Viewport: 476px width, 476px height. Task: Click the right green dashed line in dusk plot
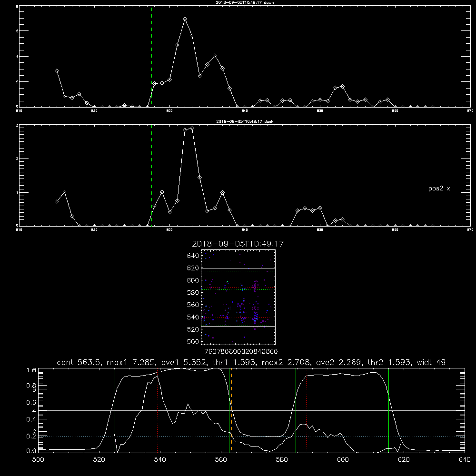[x=263, y=175]
